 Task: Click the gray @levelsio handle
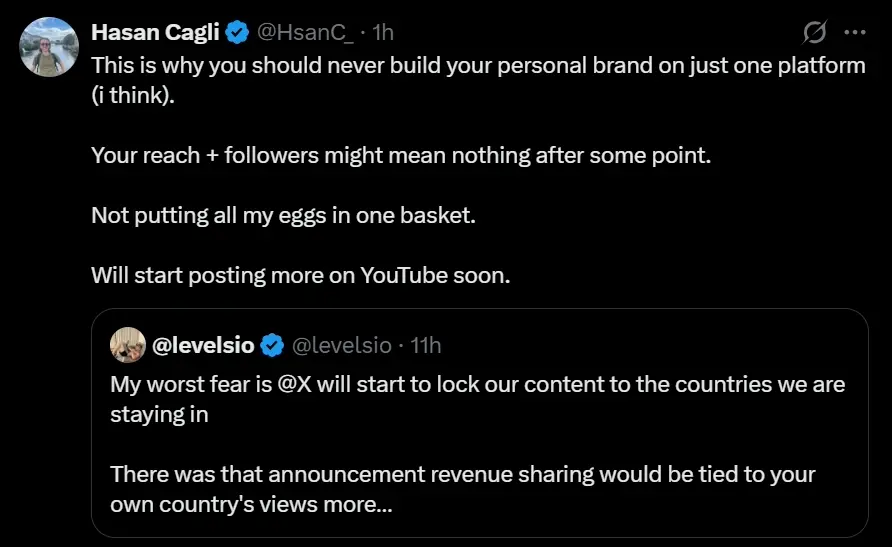341,346
